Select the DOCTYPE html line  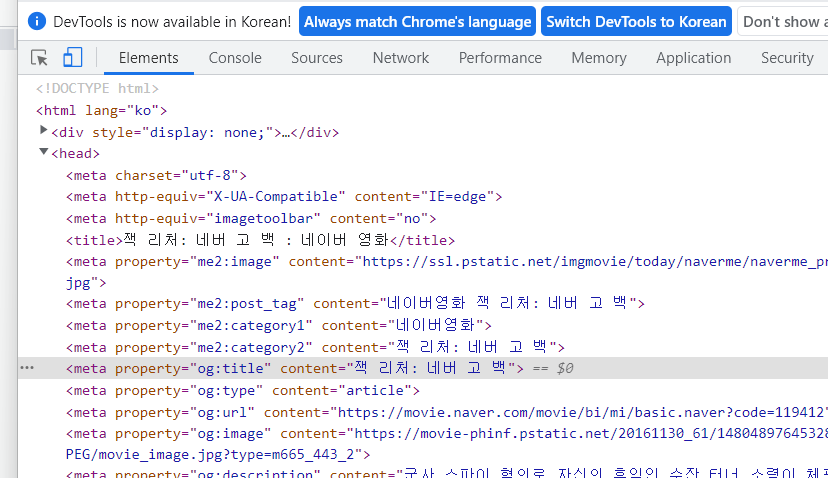(x=97, y=88)
